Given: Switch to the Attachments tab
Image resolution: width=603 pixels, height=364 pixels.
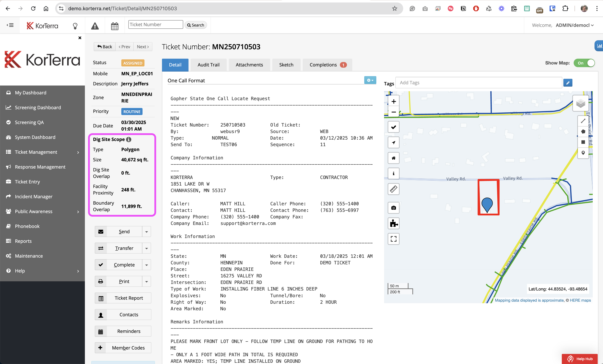Looking at the screenshot, I should (x=249, y=65).
